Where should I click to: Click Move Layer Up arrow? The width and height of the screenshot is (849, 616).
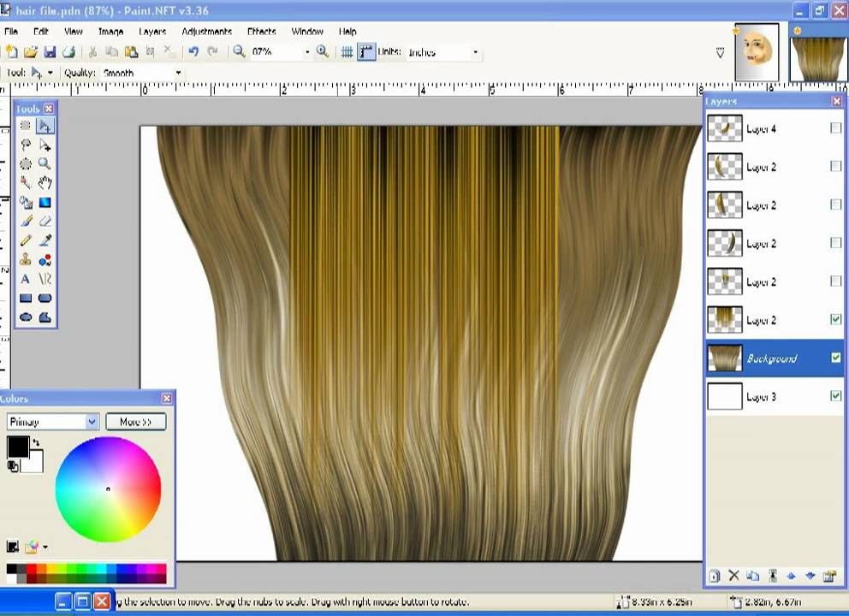point(791,576)
